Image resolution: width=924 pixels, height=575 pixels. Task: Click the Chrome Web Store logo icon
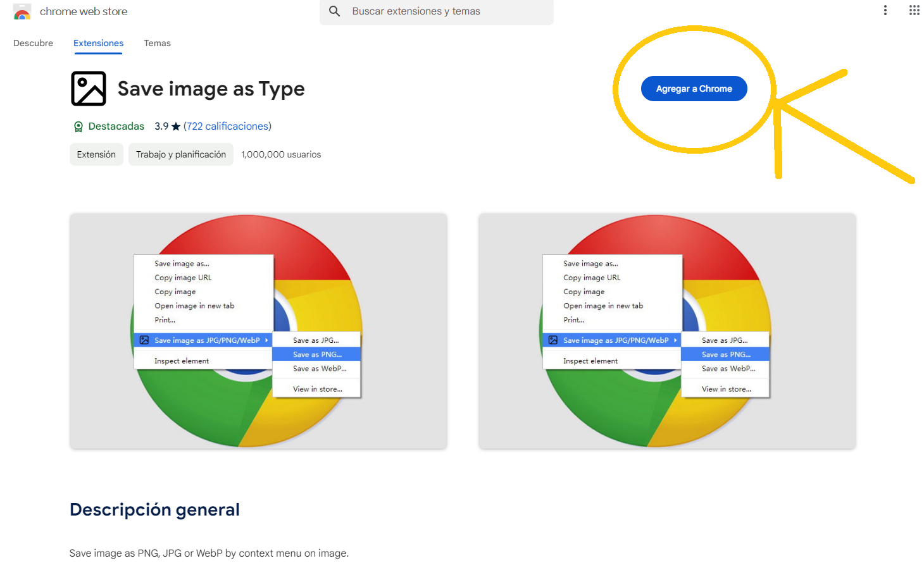tap(22, 12)
